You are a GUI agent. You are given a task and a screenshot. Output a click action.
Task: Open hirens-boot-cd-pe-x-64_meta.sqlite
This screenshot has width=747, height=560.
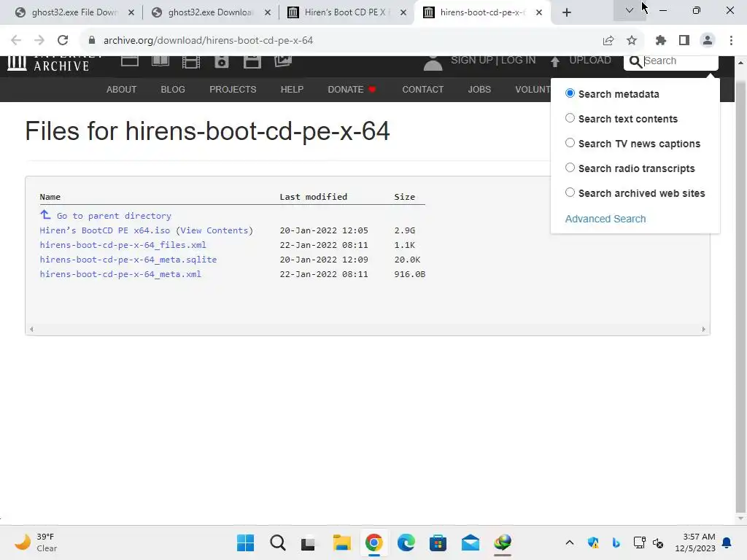coord(128,260)
